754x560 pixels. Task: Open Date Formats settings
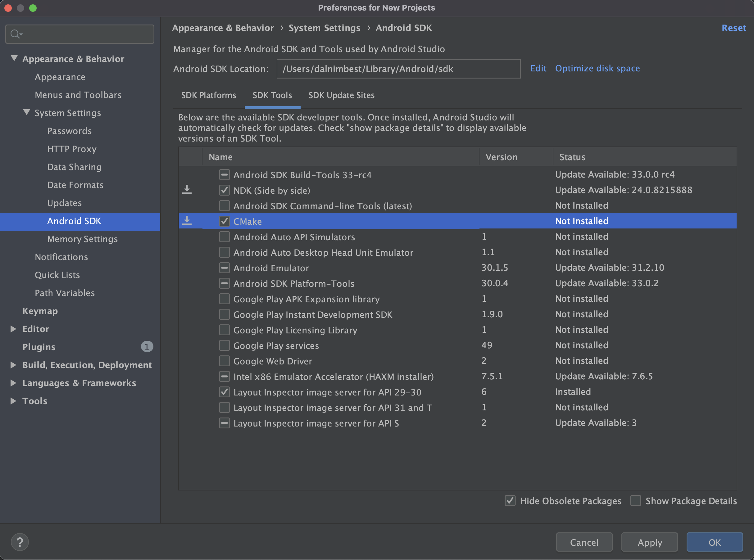tap(75, 185)
